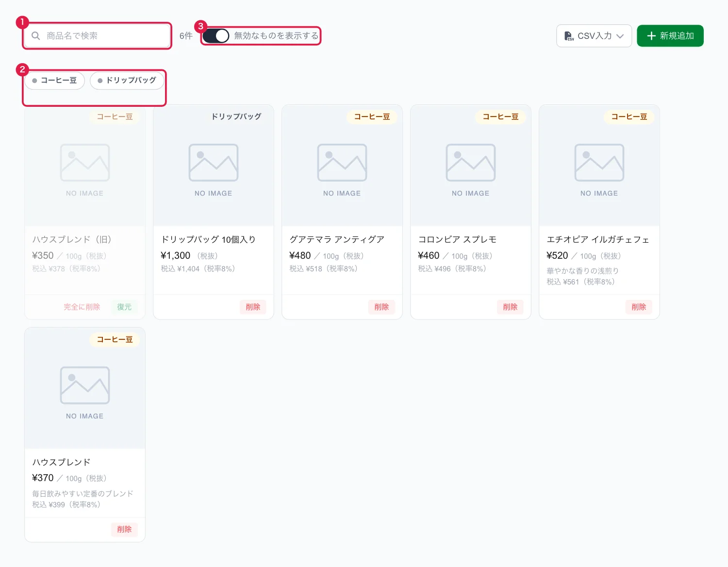
Task: Delete the コロンビア スプレモ product
Action: point(510,307)
